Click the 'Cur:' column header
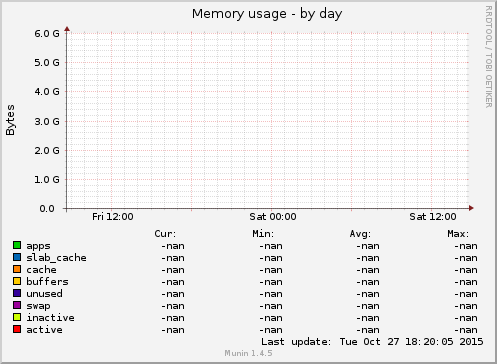 pyautogui.click(x=165, y=234)
